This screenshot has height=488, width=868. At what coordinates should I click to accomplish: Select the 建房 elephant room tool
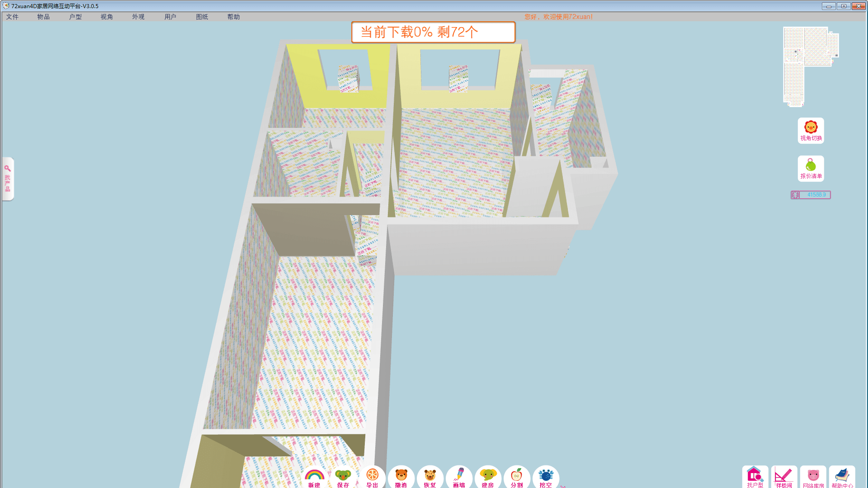(x=488, y=477)
